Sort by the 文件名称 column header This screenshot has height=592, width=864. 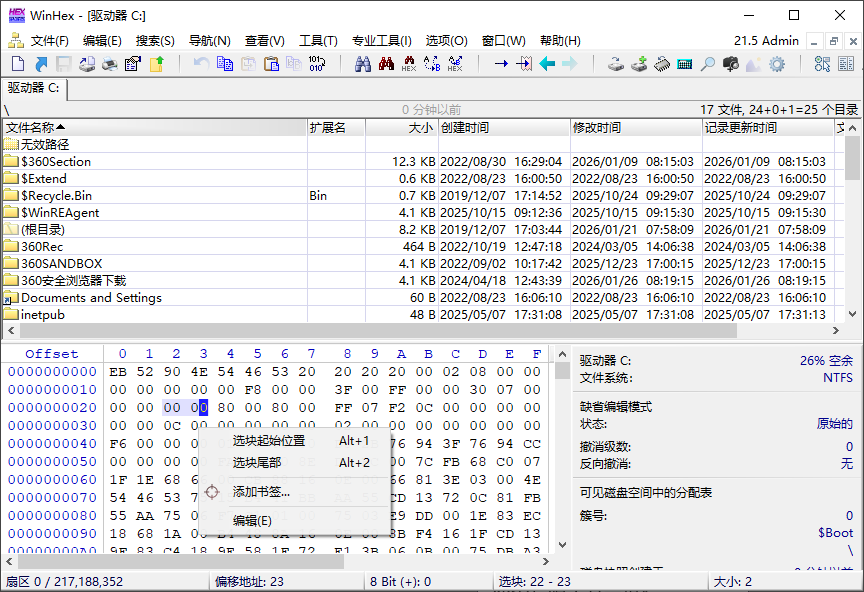30,128
